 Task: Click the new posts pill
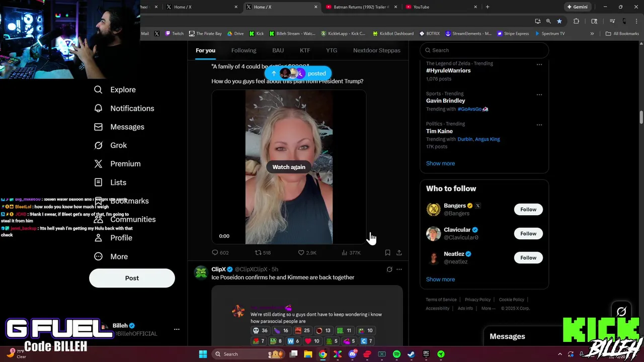click(x=298, y=73)
